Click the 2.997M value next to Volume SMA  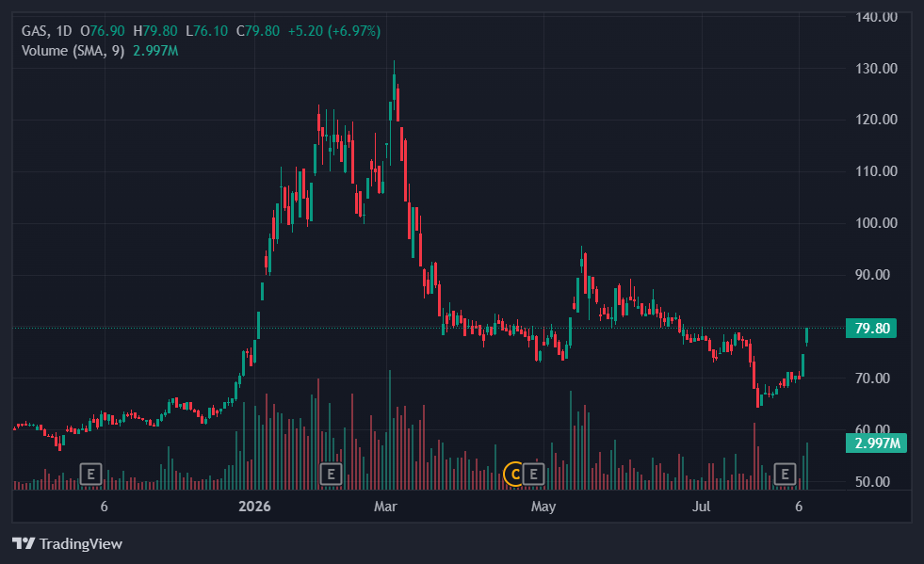tap(155, 51)
